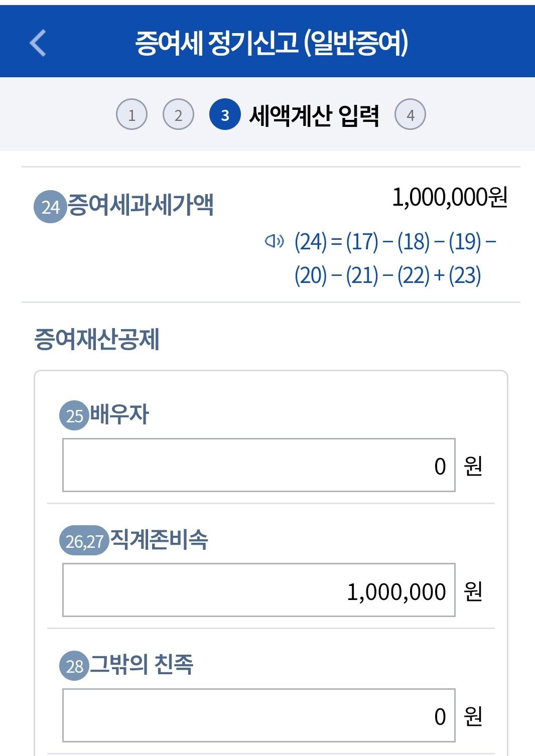Edit the 직계존비속 amount field
The width and height of the screenshot is (535, 756).
coord(258,590)
